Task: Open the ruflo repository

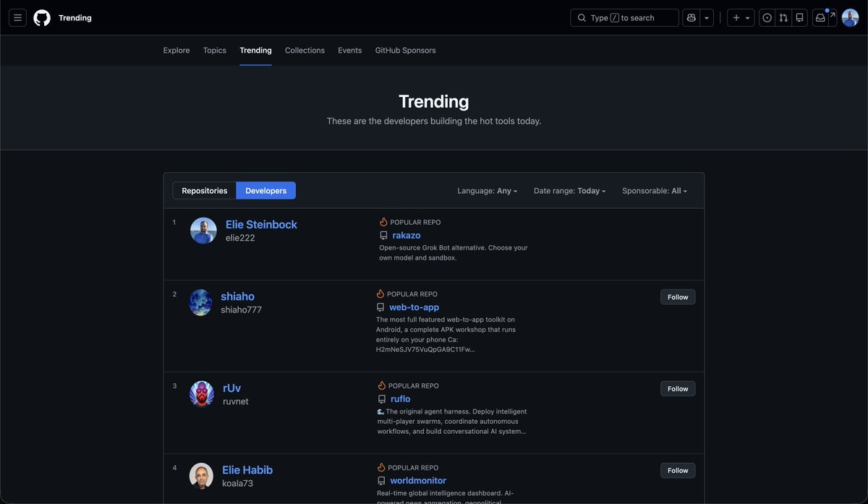Action: click(x=401, y=399)
